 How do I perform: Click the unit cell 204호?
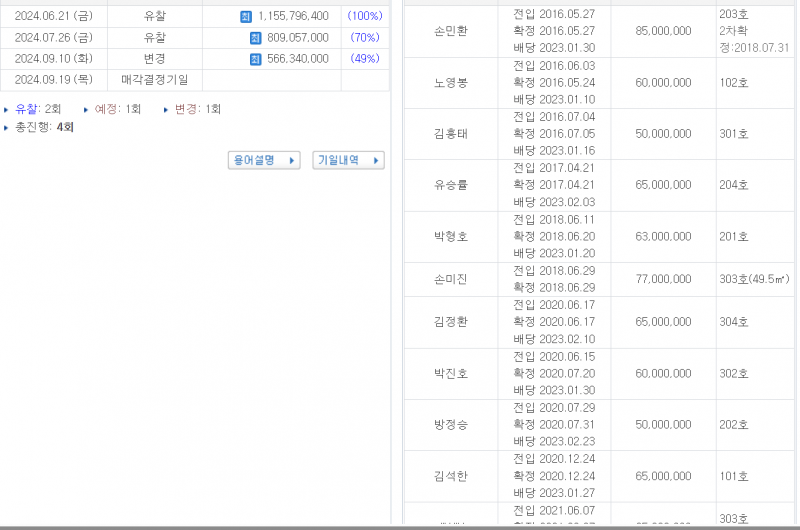click(x=734, y=185)
